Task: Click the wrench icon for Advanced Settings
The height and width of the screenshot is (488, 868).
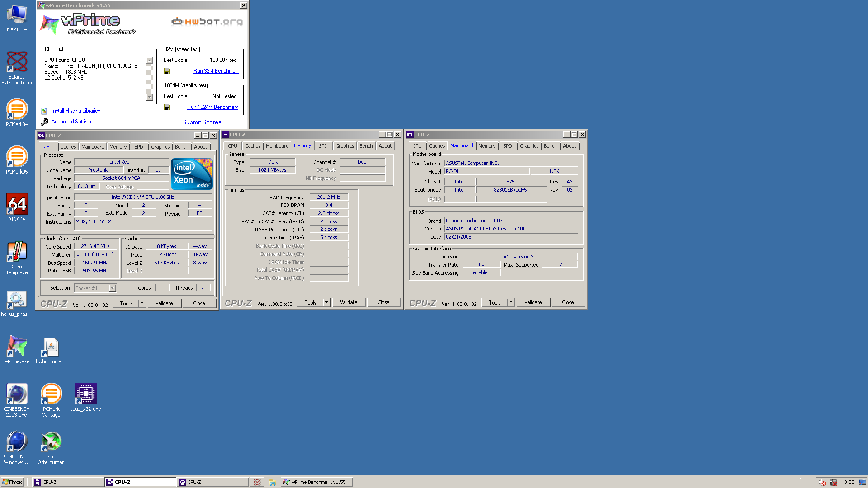Action: [x=44, y=122]
